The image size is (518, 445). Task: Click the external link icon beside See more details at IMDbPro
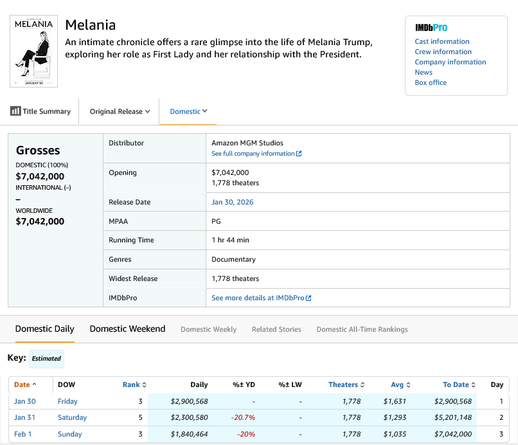coord(309,298)
